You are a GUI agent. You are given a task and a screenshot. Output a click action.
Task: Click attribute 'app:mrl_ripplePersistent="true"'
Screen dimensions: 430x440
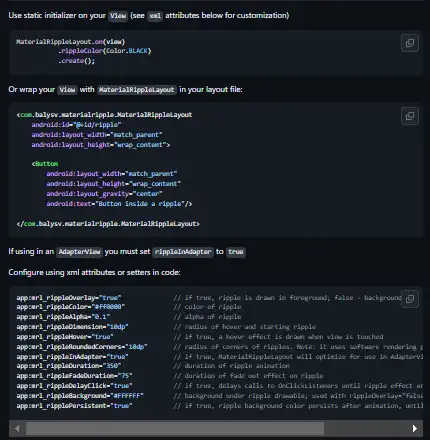coord(75,406)
